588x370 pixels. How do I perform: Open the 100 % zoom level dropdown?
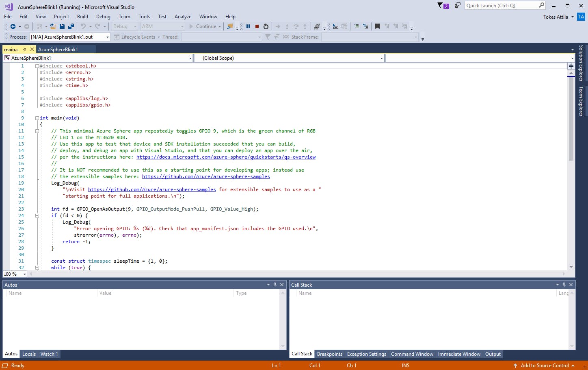click(x=24, y=274)
